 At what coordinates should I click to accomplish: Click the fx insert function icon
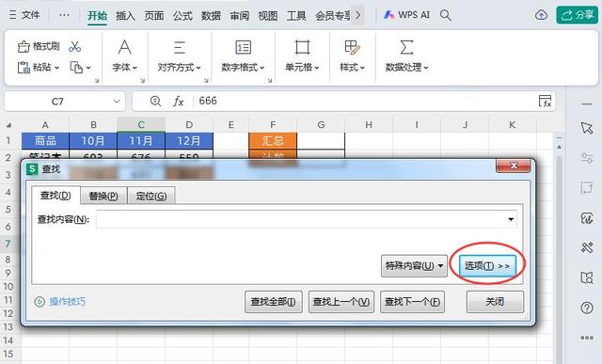pyautogui.click(x=179, y=102)
